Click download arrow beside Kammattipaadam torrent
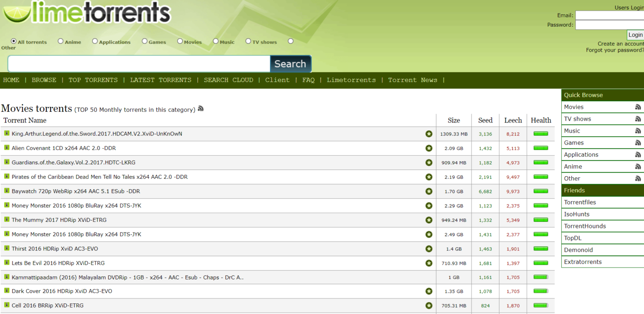Screen dimensions: 644x314 tap(7, 277)
